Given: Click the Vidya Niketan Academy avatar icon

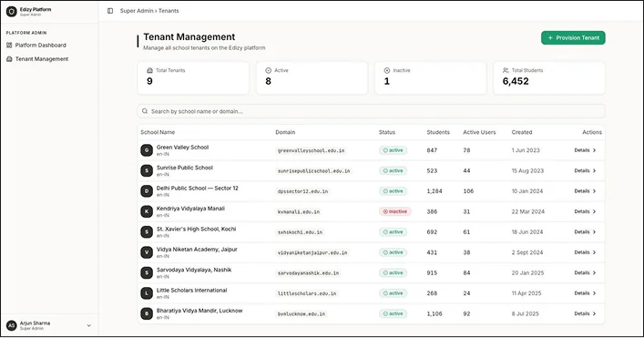Looking at the screenshot, I should (147, 252).
